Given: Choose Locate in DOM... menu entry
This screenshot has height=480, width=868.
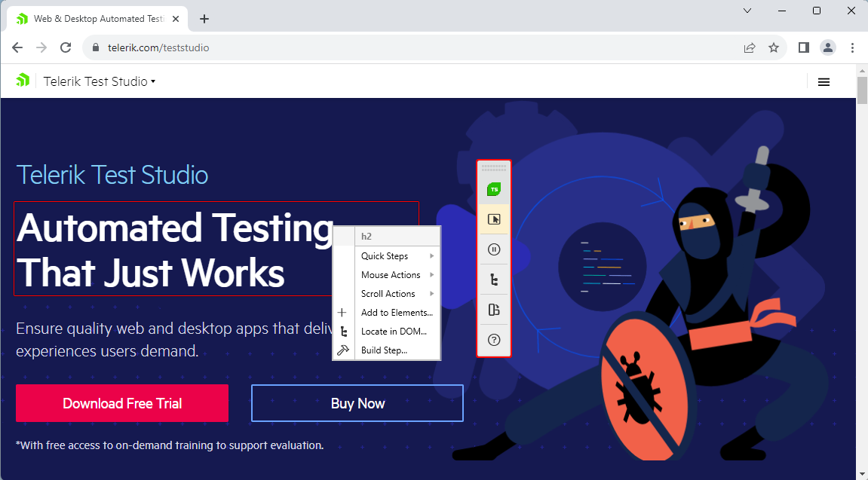Looking at the screenshot, I should coord(397,332).
